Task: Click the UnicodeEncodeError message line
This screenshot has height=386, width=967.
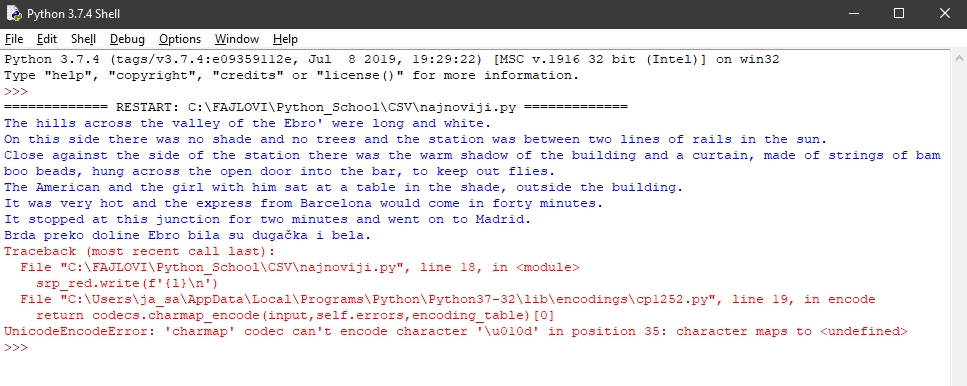Action: point(456,332)
